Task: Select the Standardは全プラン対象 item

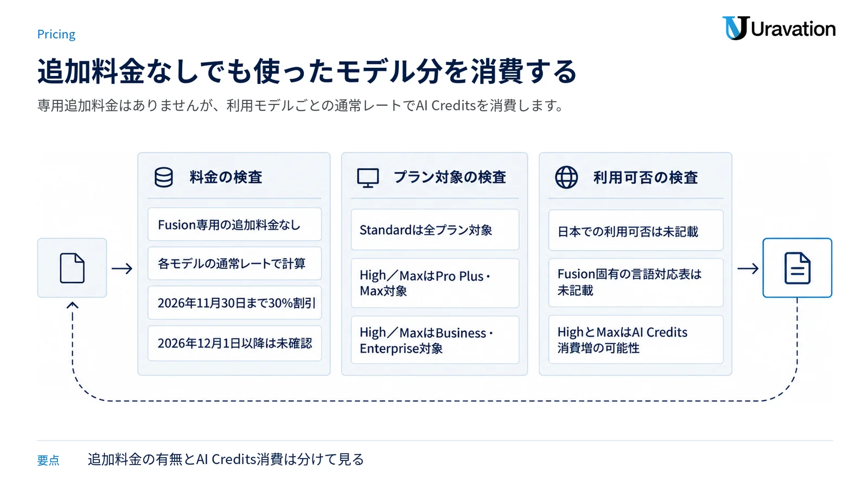Action: [x=435, y=230]
